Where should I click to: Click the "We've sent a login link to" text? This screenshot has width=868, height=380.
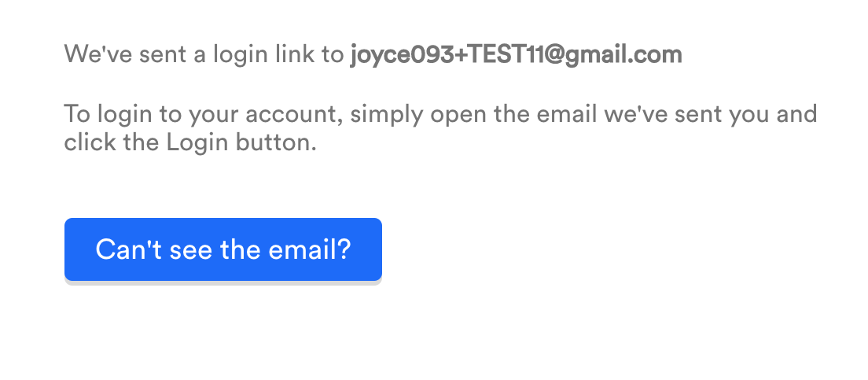click(x=204, y=55)
